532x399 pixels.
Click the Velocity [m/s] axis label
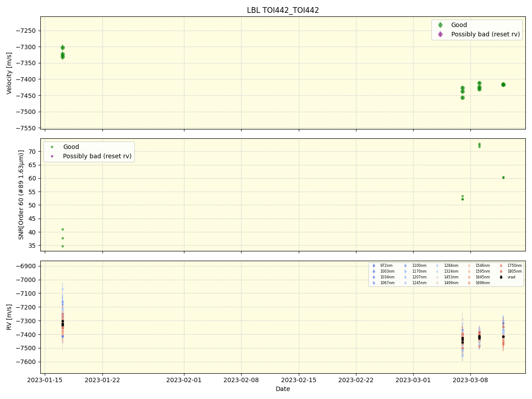coord(9,73)
